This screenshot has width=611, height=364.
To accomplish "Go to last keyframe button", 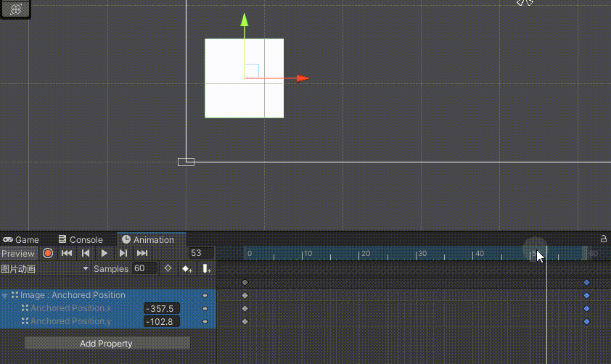I will [142, 254].
